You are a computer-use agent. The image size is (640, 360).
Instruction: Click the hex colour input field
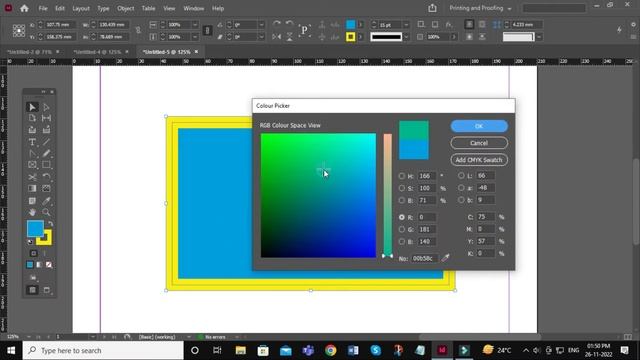tap(424, 258)
